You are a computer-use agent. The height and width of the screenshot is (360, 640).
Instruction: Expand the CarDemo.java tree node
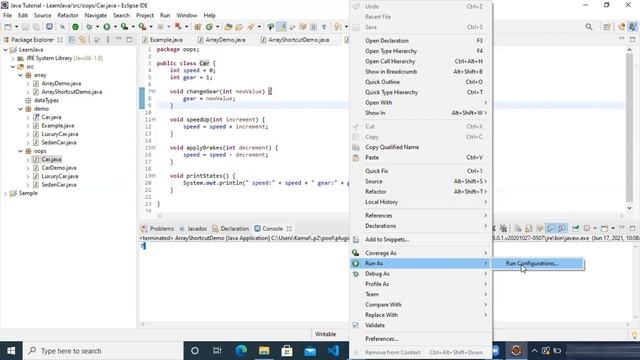[28, 168]
